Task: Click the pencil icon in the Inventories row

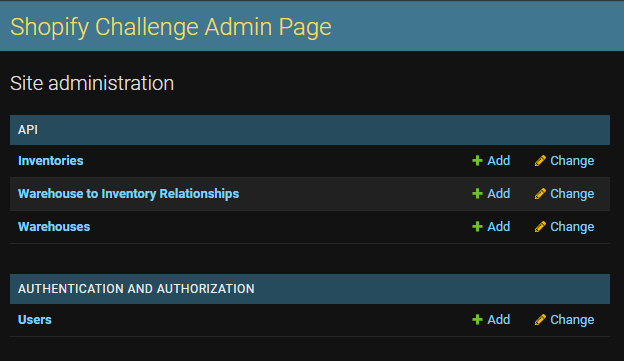Action: click(540, 161)
